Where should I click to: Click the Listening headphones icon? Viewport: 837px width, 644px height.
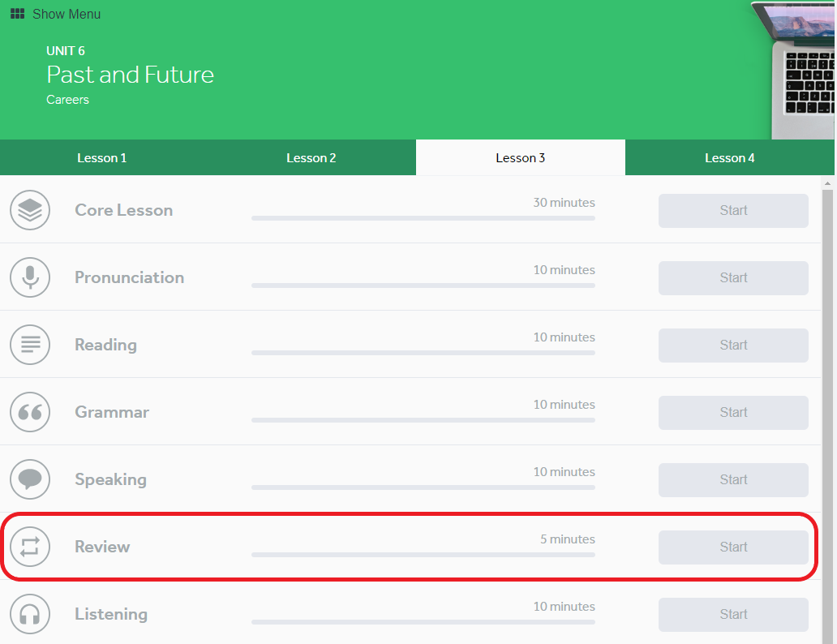pyautogui.click(x=30, y=614)
